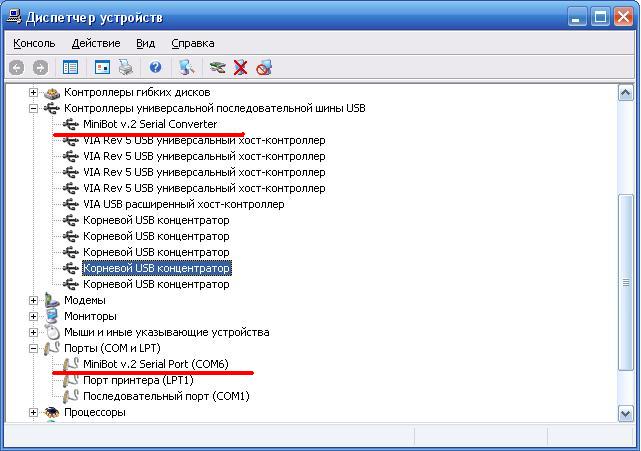The image size is (641, 451).
Task: Expand the Процессоры node
Action: click(34, 413)
